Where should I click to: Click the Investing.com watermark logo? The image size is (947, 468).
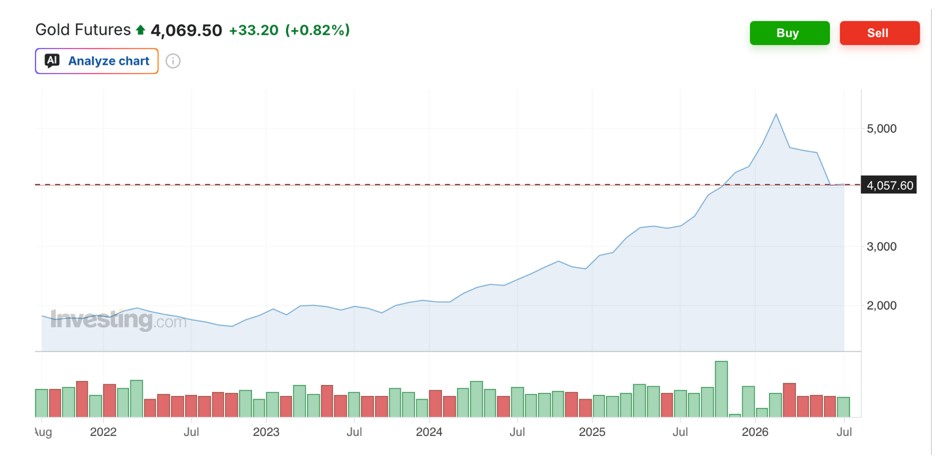(118, 320)
